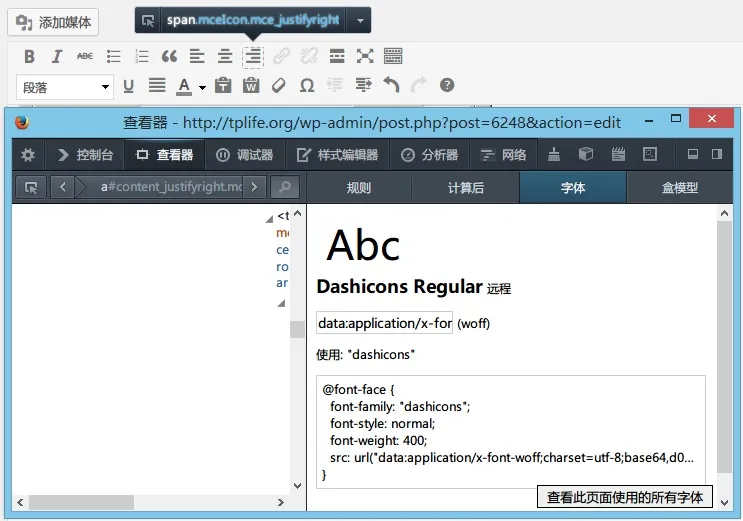Screen dimensions: 743x521
Task: Open the 段落 paragraph format dropdown
Action: (65, 87)
